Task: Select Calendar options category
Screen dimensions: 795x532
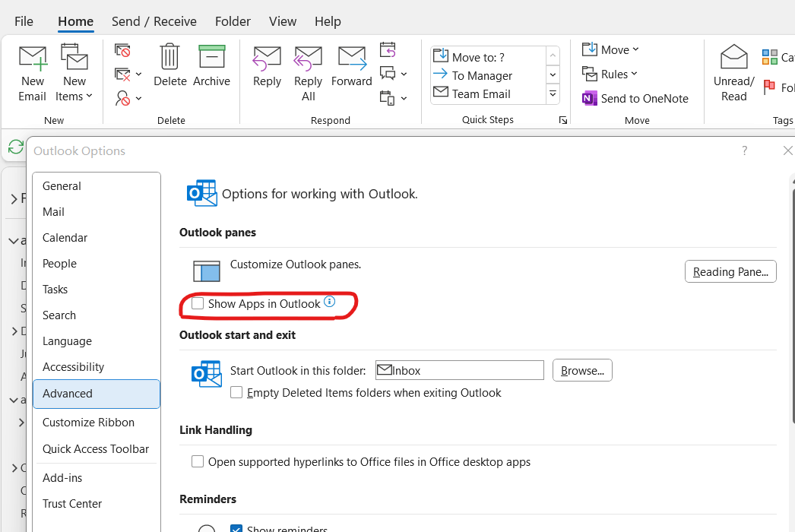Action: coord(97,238)
